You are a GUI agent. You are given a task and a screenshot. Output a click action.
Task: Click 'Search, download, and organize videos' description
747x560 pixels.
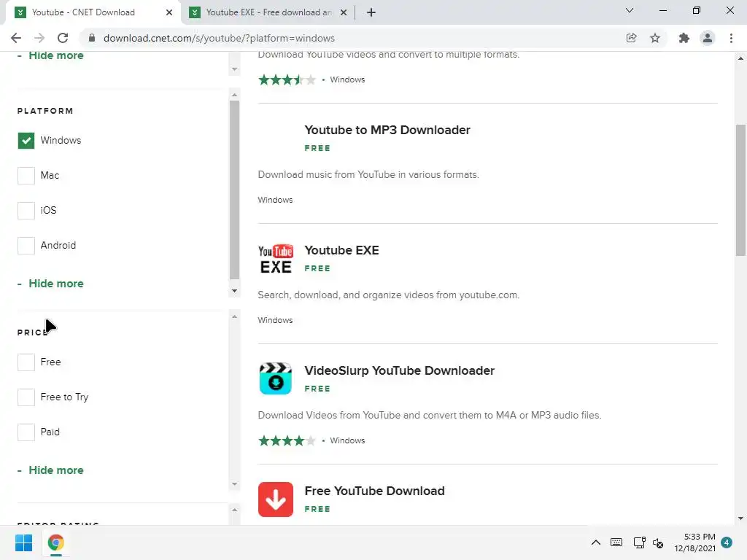pos(388,295)
